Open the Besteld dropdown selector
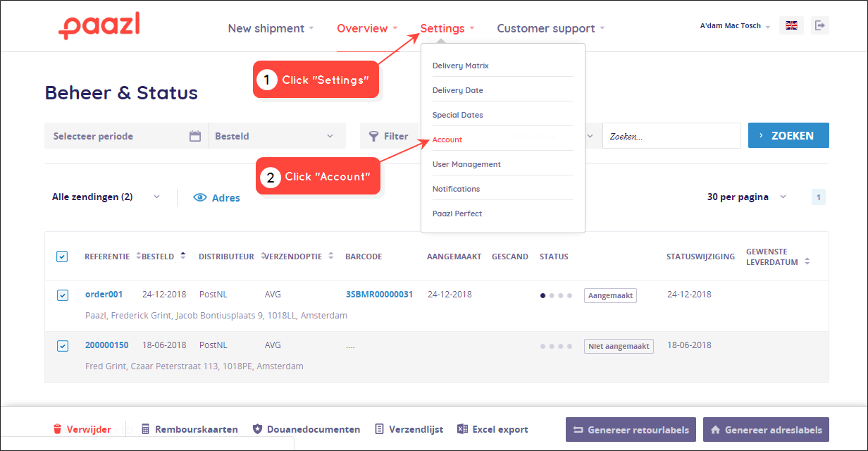This screenshot has width=868, height=451. 277,136
